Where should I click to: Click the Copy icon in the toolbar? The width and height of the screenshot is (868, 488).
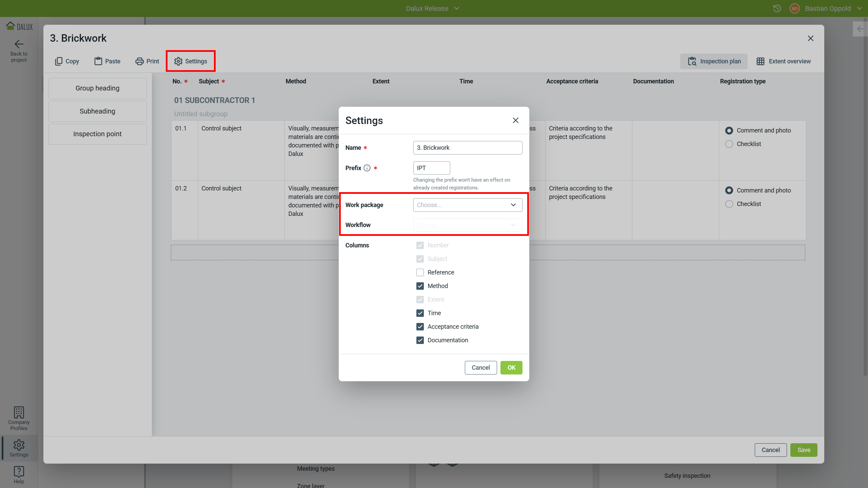pyautogui.click(x=59, y=61)
